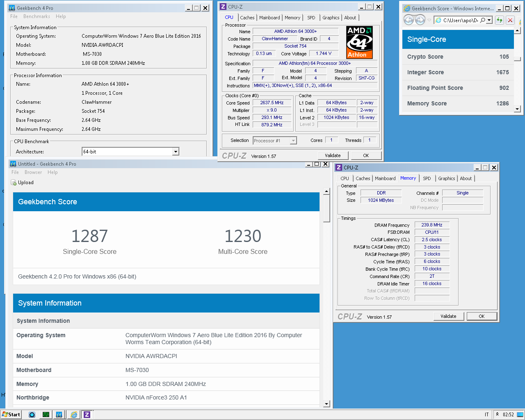Open SPD tab in CPU-Z Memory window
This screenshot has width=525, height=420.
[x=427, y=178]
